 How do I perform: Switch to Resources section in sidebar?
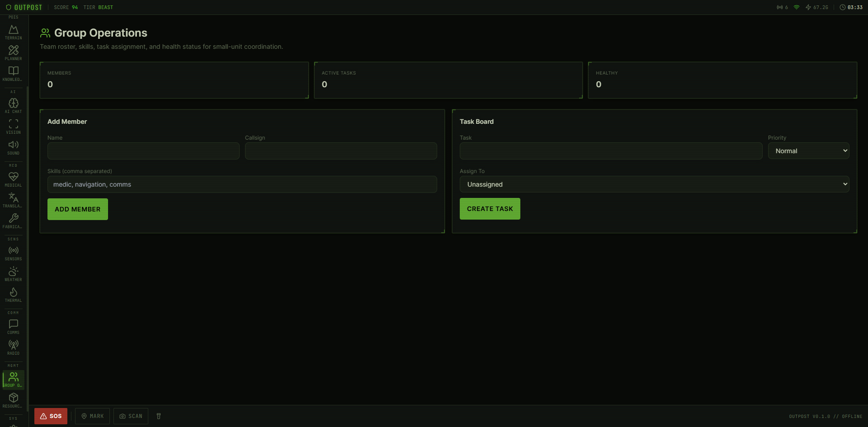(x=14, y=400)
